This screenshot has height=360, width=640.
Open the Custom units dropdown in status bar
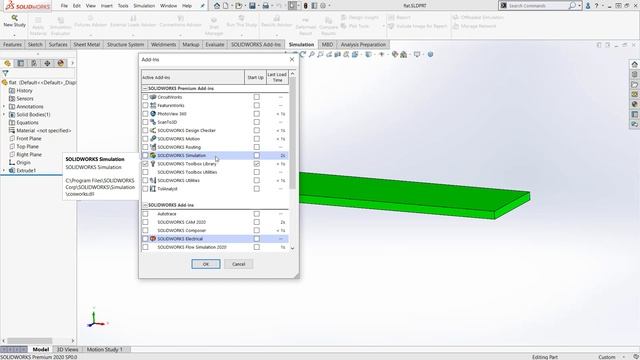(x=624, y=357)
